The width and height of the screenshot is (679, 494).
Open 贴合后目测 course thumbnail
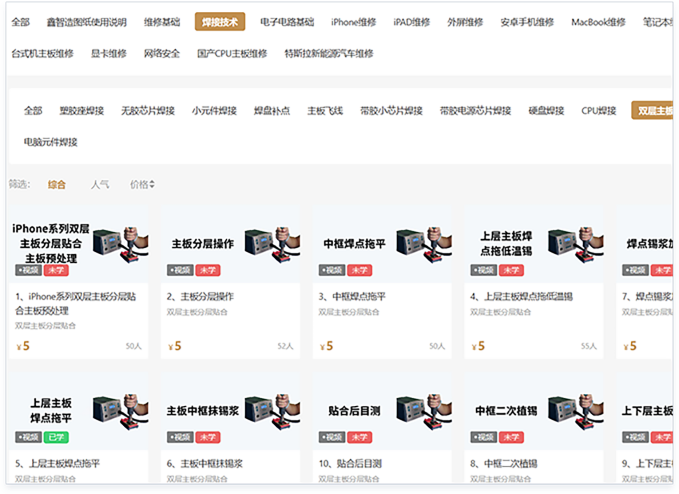pyautogui.click(x=382, y=412)
